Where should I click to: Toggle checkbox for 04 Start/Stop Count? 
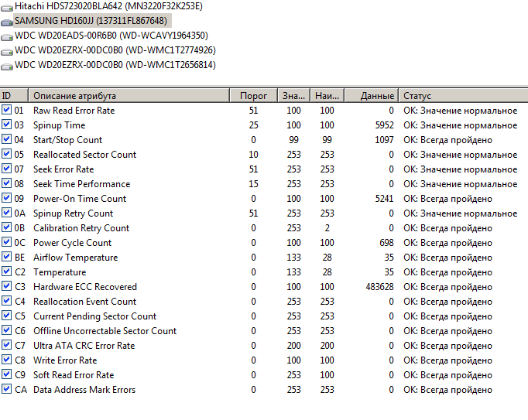pos(6,139)
